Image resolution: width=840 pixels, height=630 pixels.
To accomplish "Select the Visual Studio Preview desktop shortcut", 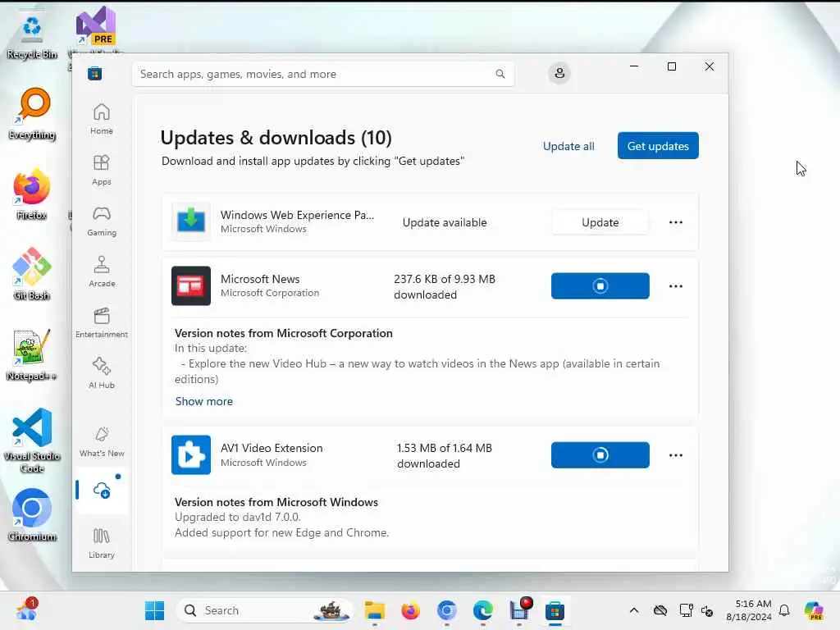I will pos(96,30).
